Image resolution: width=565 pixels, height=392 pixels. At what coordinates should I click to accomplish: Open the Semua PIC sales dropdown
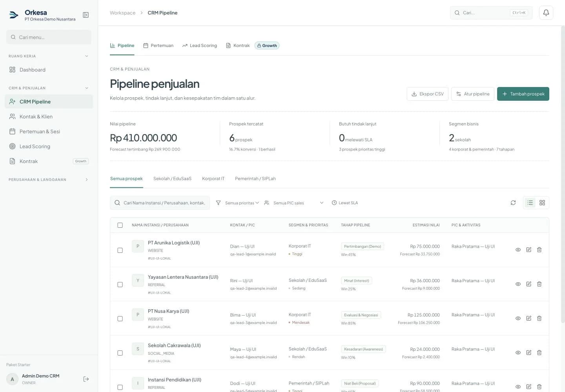[x=294, y=203]
